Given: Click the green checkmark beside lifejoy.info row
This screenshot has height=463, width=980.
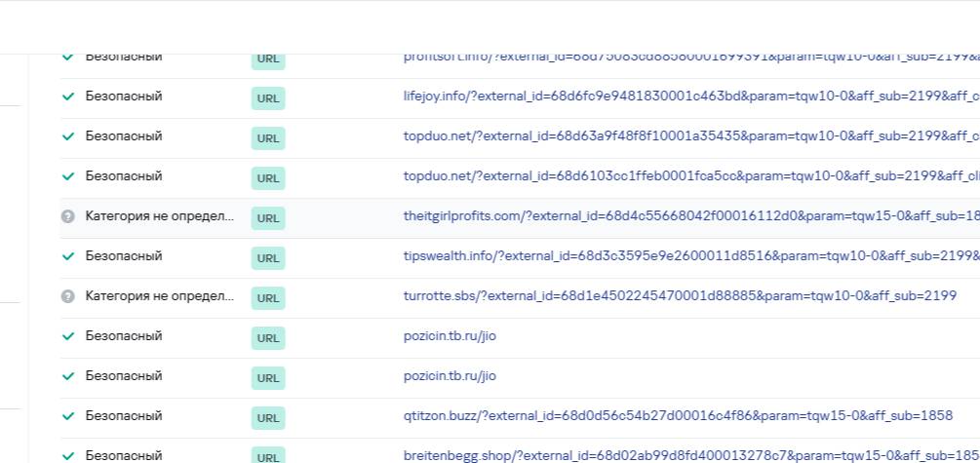Looking at the screenshot, I should click(x=68, y=96).
